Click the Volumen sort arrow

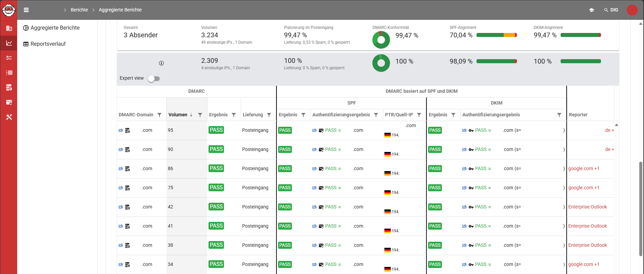tap(191, 115)
